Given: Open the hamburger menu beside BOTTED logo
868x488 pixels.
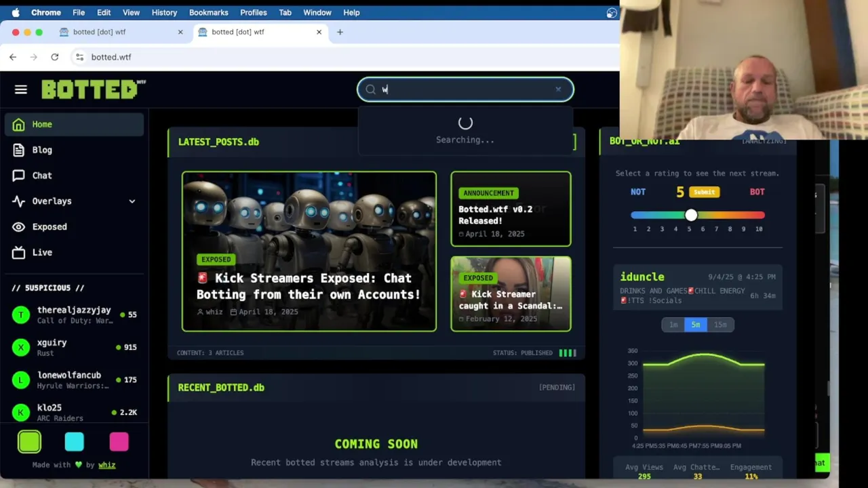Looking at the screenshot, I should (x=21, y=89).
